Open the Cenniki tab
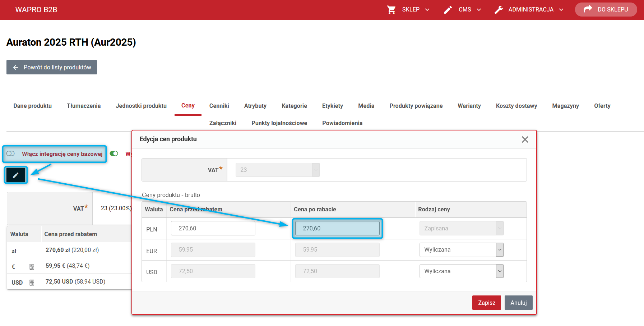The image size is (644, 326). click(x=219, y=106)
